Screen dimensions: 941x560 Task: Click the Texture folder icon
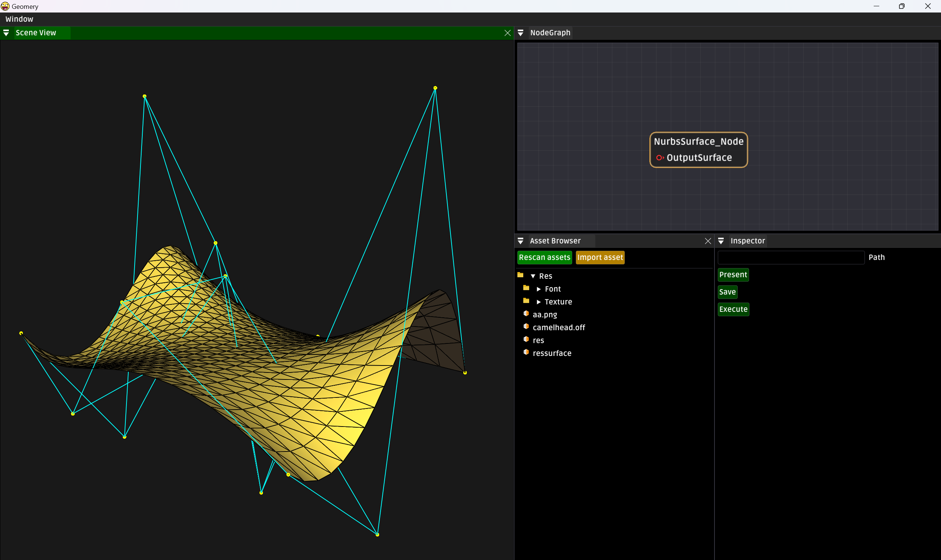click(x=526, y=301)
